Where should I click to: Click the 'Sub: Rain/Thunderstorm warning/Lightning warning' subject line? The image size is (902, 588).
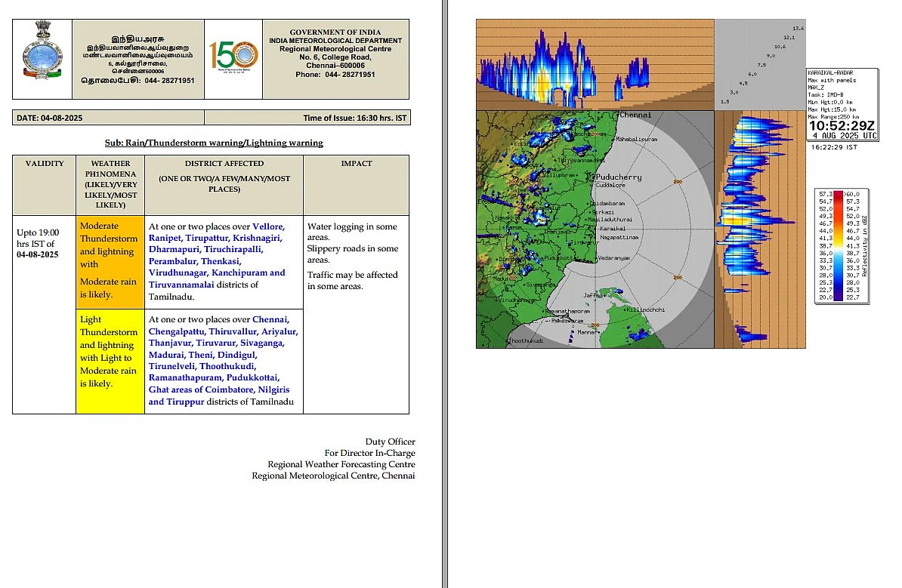[214, 143]
